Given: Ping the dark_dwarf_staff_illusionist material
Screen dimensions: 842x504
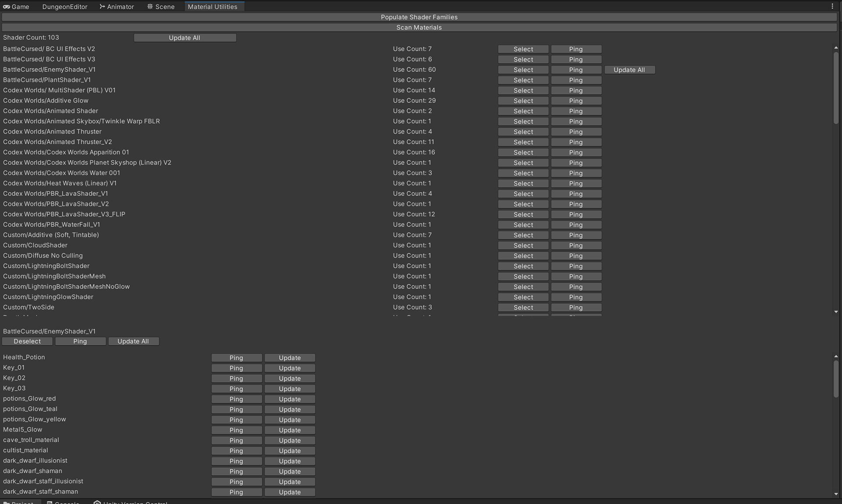Looking at the screenshot, I should point(236,482).
